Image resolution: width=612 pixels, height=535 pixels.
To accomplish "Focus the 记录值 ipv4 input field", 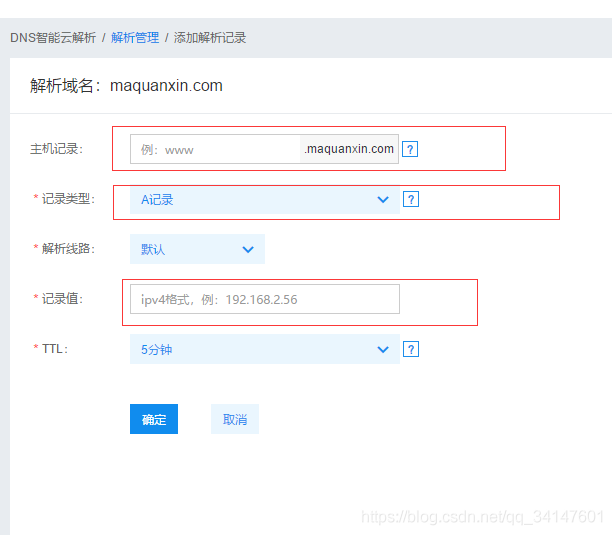I will coord(264,299).
